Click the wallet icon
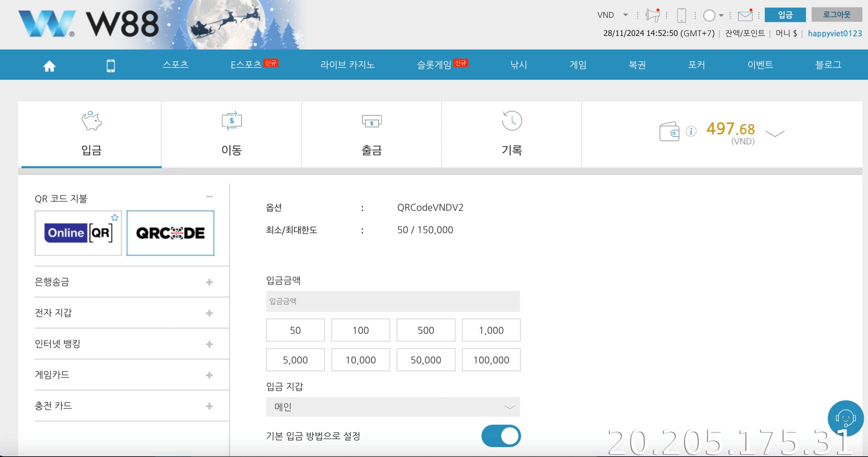 [669, 132]
